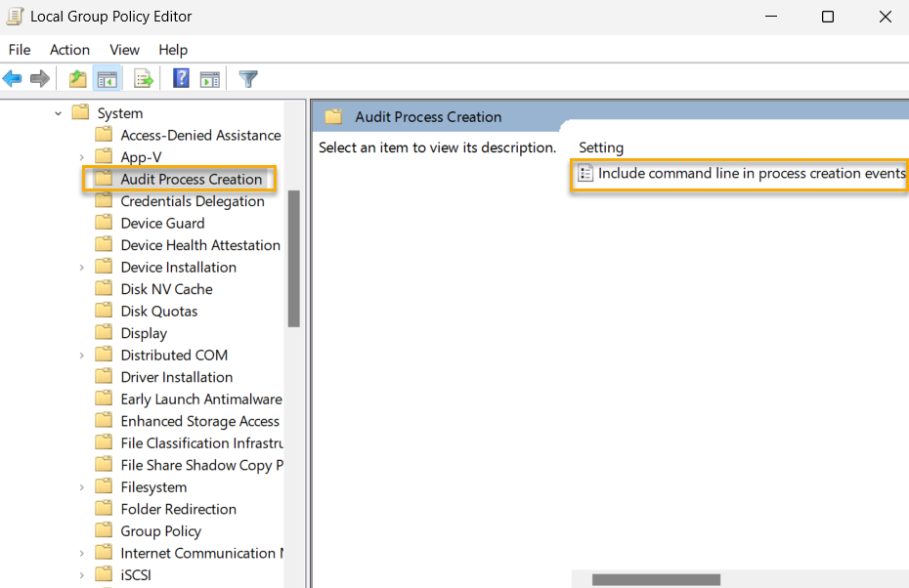The height and width of the screenshot is (588, 909).
Task: Click the Export List icon
Action: [x=143, y=78]
